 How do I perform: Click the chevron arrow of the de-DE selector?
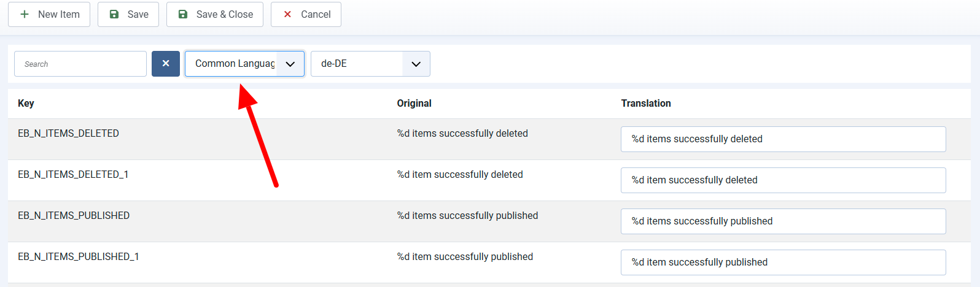tap(416, 64)
